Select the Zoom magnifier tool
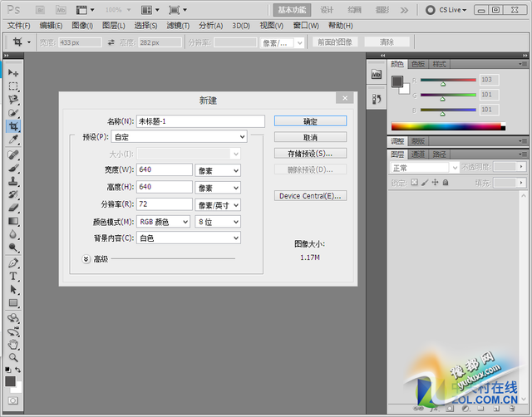Image resolution: width=532 pixels, height=417 pixels. coord(13,357)
